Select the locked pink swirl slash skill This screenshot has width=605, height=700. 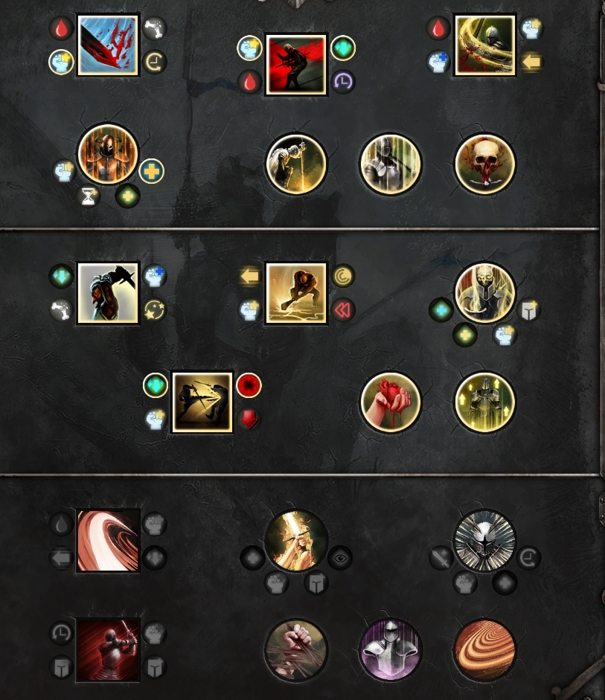click(108, 541)
